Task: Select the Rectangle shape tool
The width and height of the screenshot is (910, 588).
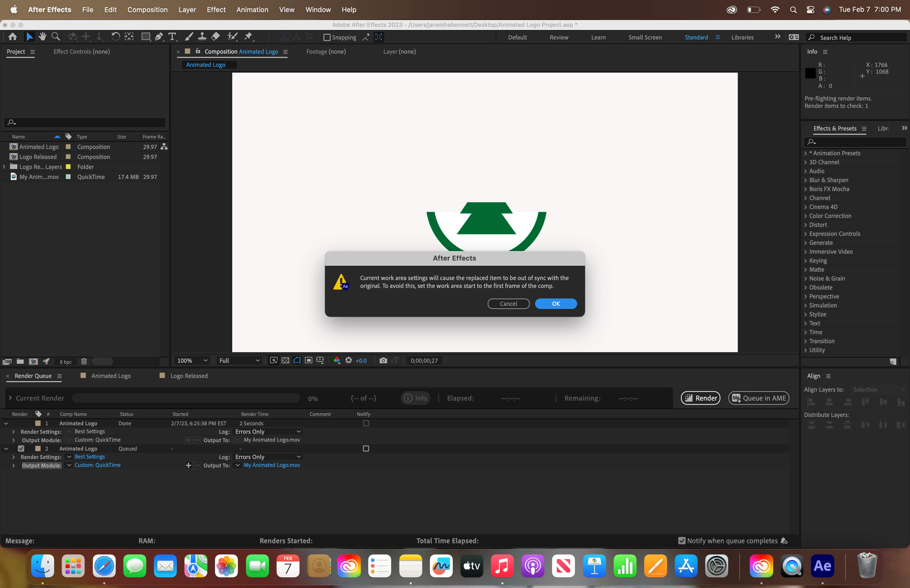Action: [146, 37]
